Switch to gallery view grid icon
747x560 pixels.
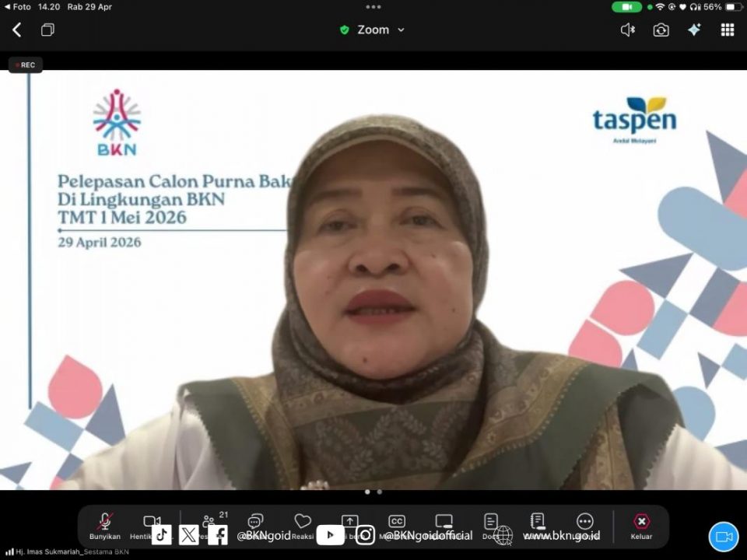728,30
